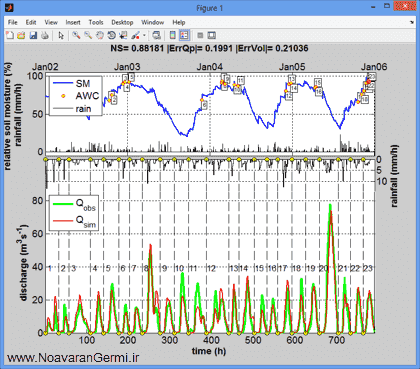
Task: Click the blue SM line sample in the legend
Action: pyautogui.click(x=63, y=83)
